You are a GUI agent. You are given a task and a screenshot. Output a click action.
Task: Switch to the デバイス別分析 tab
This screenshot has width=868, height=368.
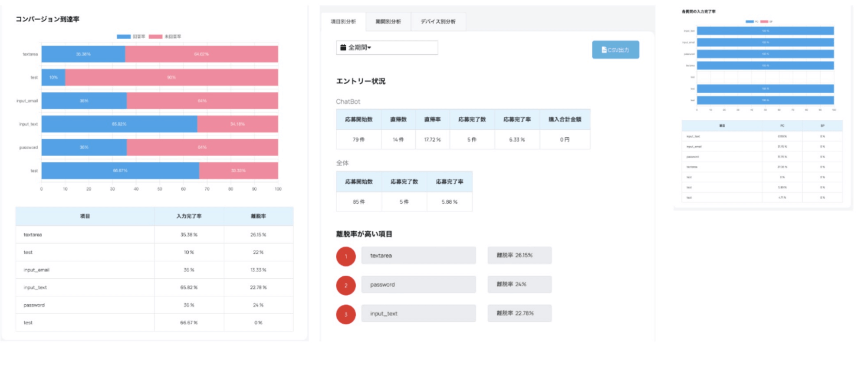(x=438, y=22)
